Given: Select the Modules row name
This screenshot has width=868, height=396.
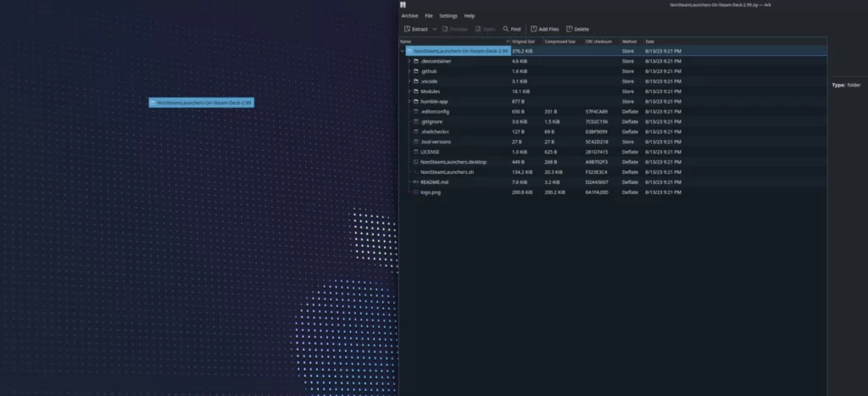Looking at the screenshot, I should [430, 92].
